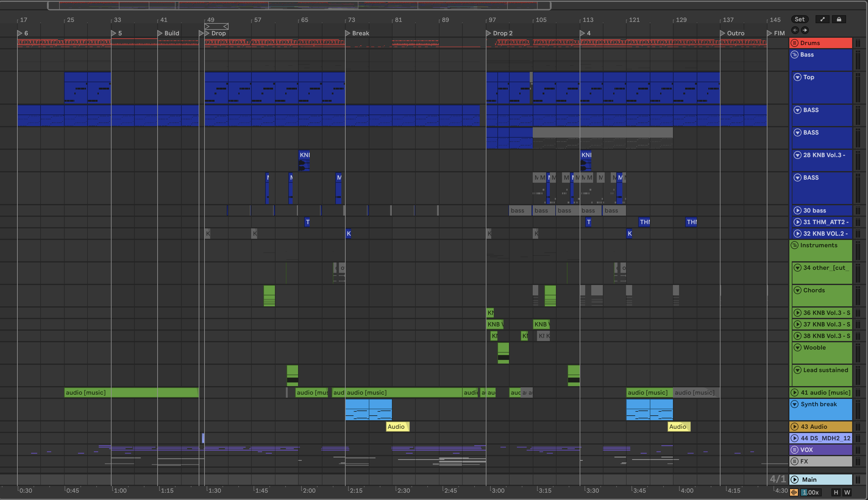Toggle the waveform zoom icon near 1.00x
Image resolution: width=868 pixels, height=500 pixels.
point(794,492)
